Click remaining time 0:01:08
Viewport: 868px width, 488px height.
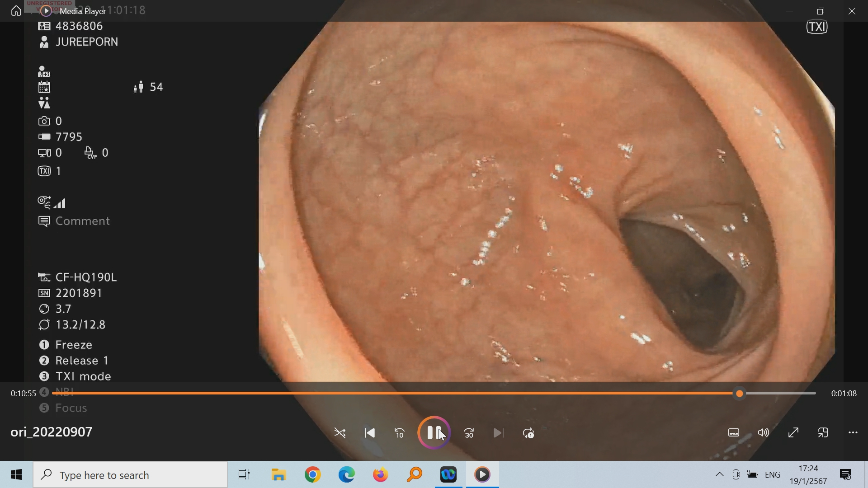(x=844, y=394)
